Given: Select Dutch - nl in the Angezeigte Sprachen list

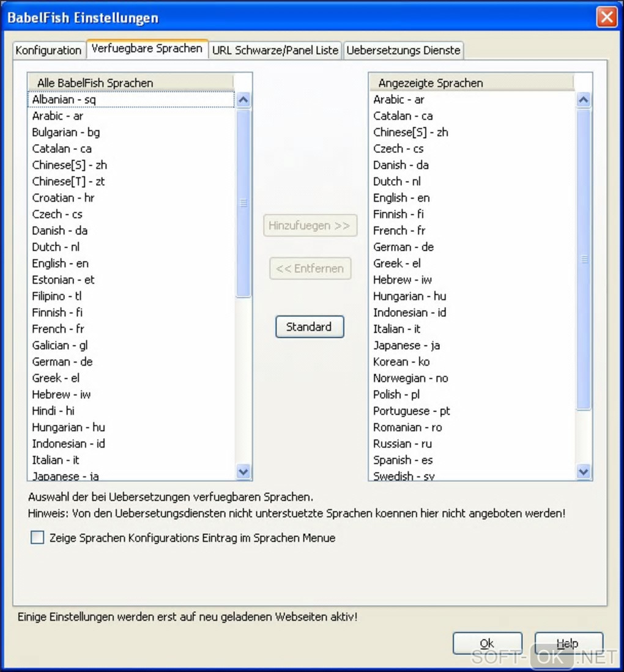Looking at the screenshot, I should pos(472,181).
